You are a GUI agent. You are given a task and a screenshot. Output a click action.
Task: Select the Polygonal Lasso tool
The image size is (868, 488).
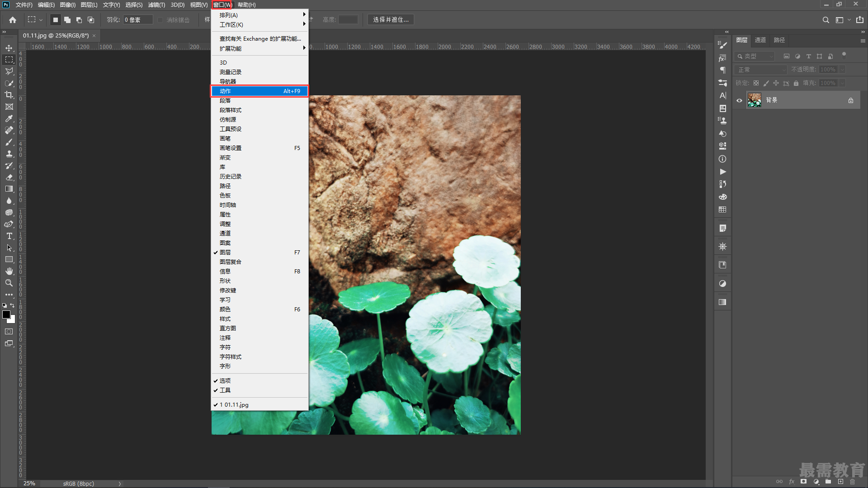9,71
